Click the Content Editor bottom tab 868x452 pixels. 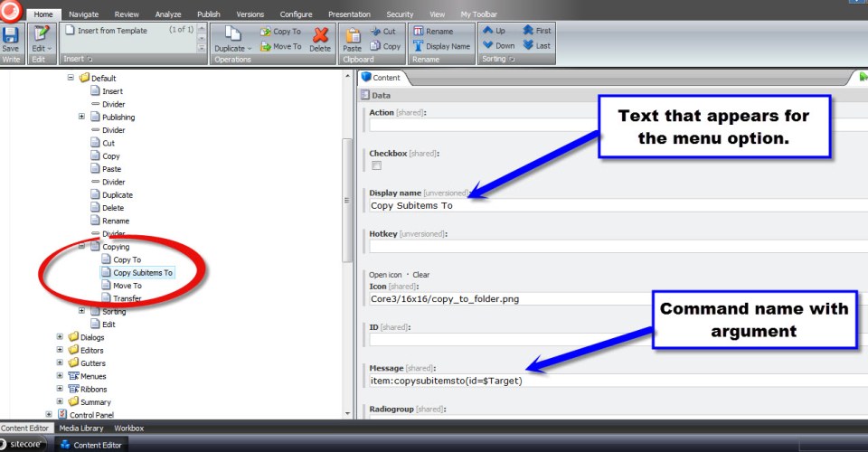[x=25, y=428]
